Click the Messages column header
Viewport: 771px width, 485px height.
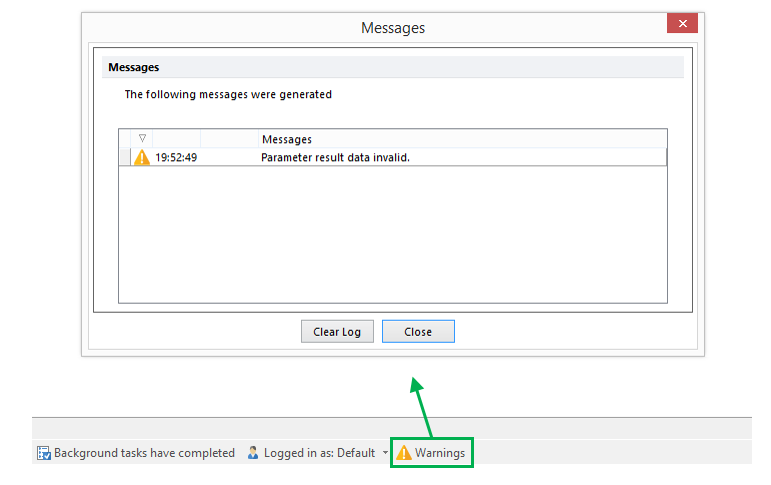click(x=286, y=139)
